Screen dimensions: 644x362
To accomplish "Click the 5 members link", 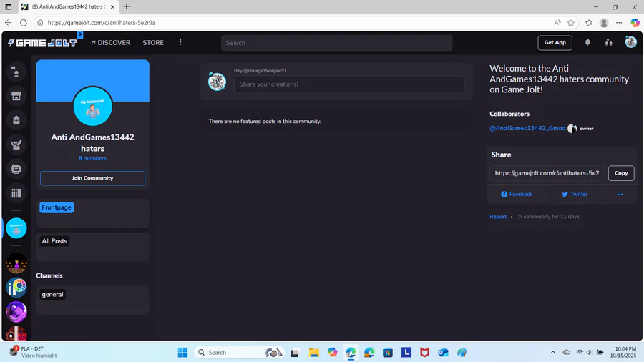I will point(92,158).
